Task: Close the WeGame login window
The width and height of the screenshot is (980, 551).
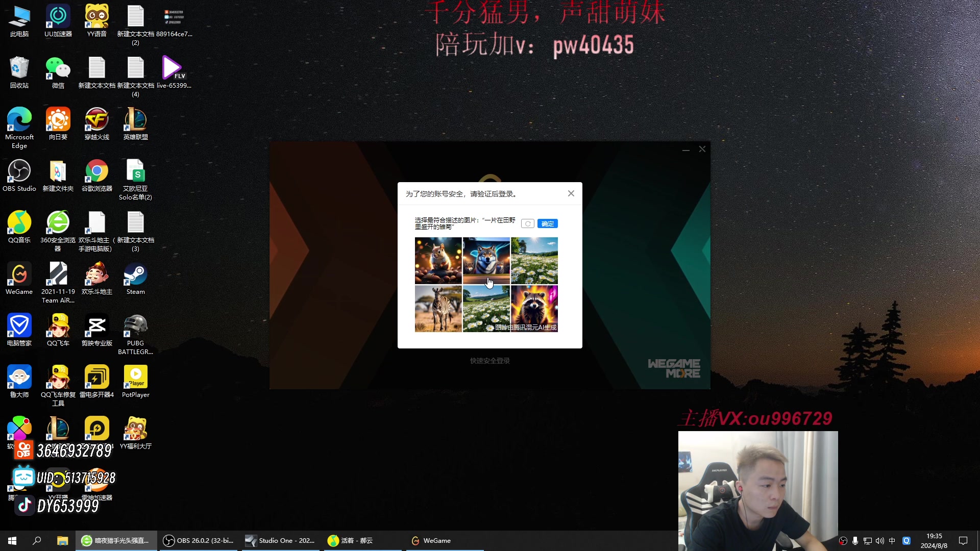Action: (x=702, y=149)
